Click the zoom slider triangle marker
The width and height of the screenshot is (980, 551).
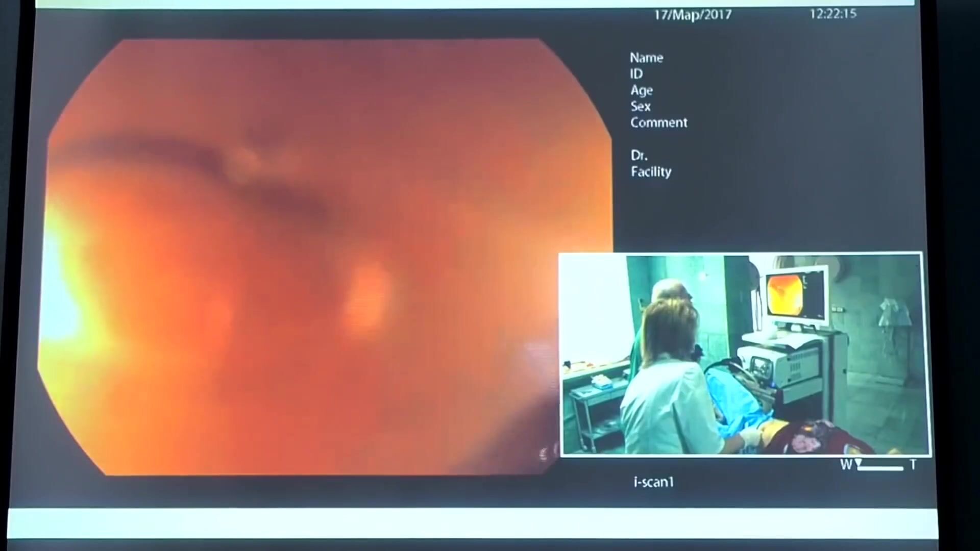[859, 462]
